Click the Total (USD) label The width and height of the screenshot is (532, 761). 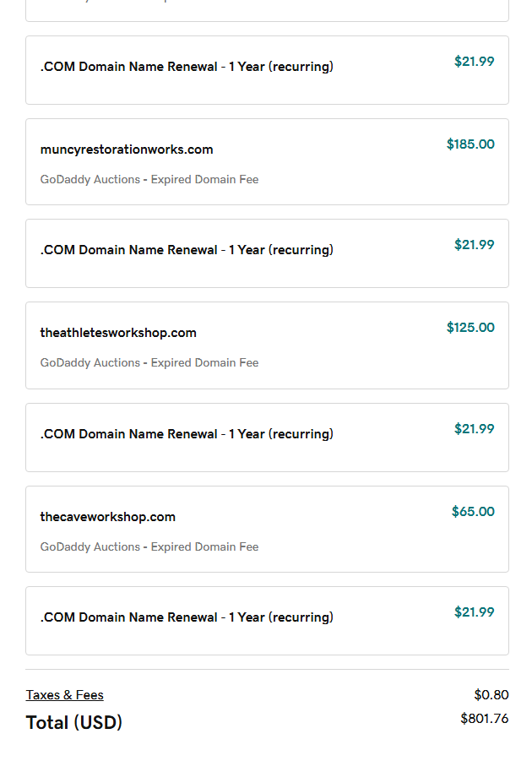(x=74, y=723)
